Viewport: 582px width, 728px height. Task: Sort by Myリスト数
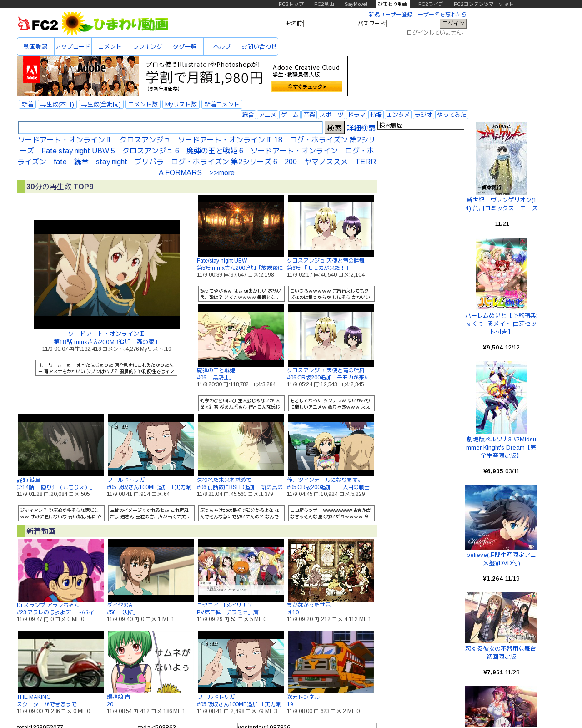point(181,104)
